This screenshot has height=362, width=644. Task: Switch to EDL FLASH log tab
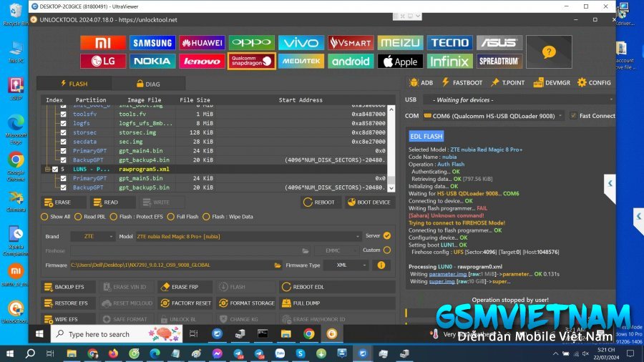(426, 136)
